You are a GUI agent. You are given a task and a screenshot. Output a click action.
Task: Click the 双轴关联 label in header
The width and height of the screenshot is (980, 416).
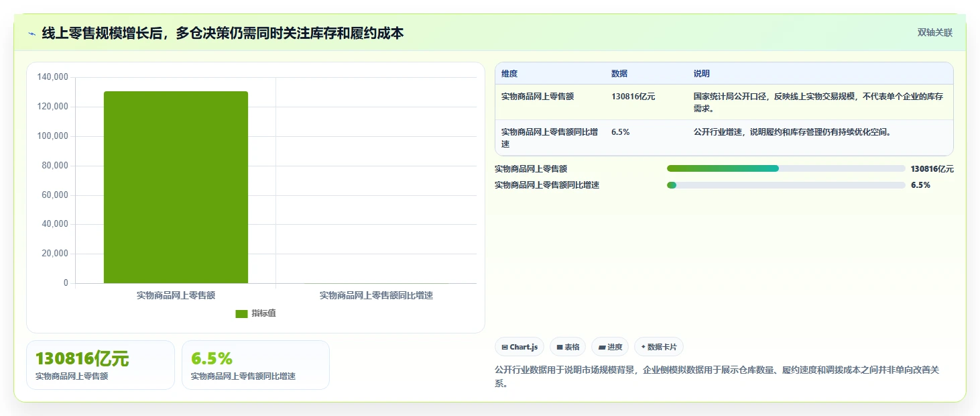click(935, 33)
